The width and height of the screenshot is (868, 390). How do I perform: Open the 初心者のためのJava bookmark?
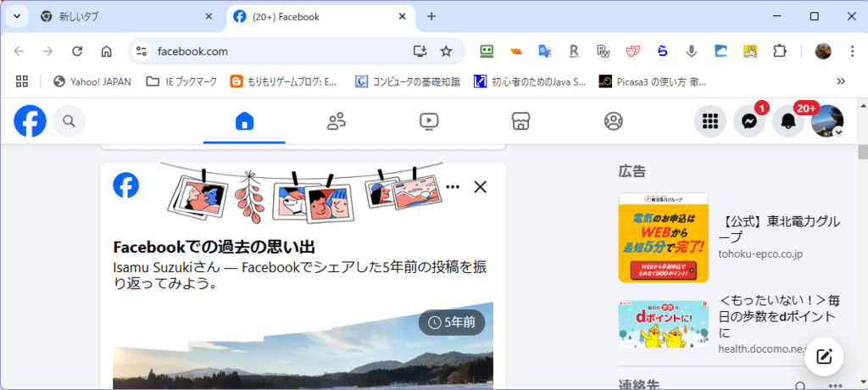(530, 82)
